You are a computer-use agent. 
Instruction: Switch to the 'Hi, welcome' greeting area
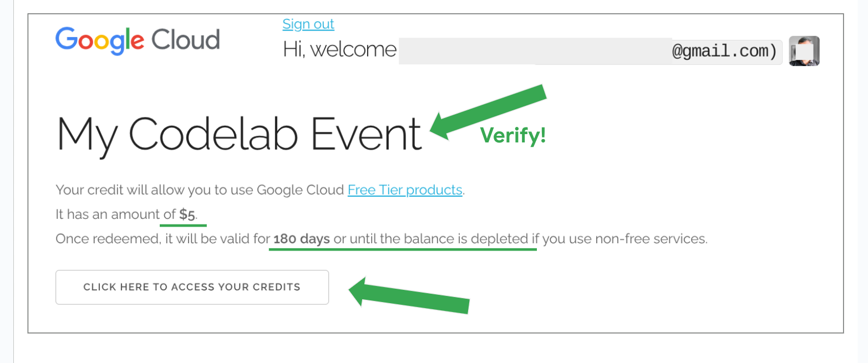click(339, 49)
